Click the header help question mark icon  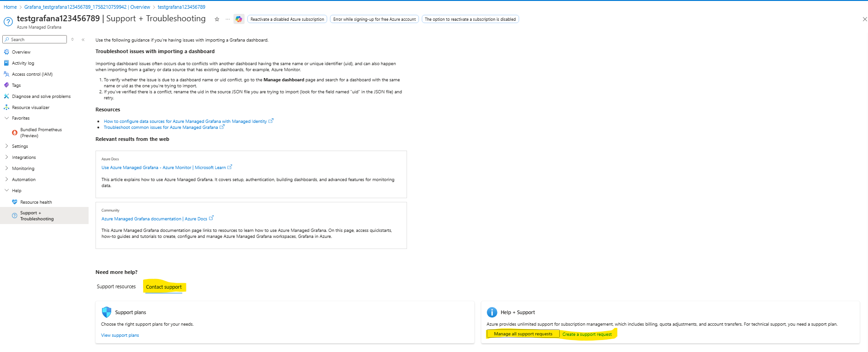8,22
